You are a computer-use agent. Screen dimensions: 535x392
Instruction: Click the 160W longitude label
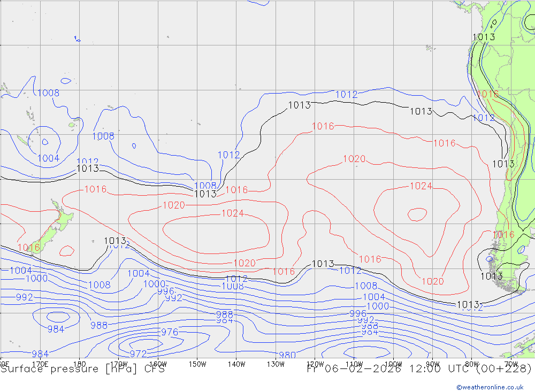158,364
